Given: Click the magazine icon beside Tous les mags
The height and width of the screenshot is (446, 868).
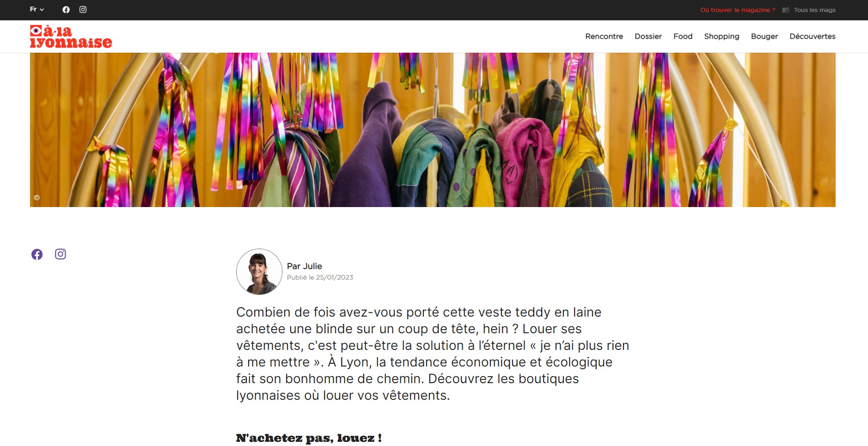Looking at the screenshot, I should click(x=786, y=10).
